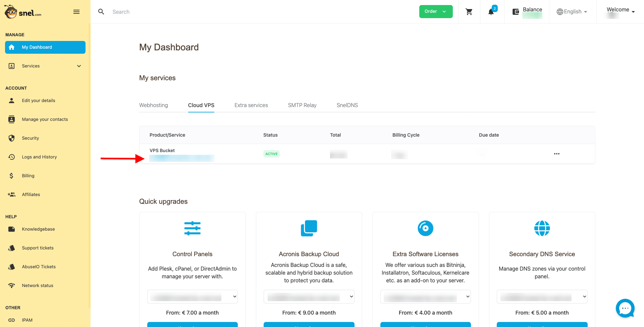Open the notifications bell icon
The image size is (644, 327).
[491, 12]
